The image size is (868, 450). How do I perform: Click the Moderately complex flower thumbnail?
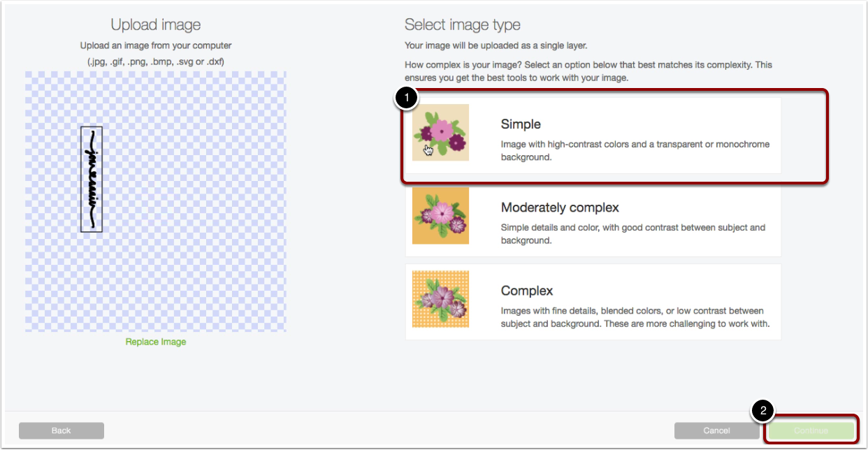pyautogui.click(x=440, y=215)
